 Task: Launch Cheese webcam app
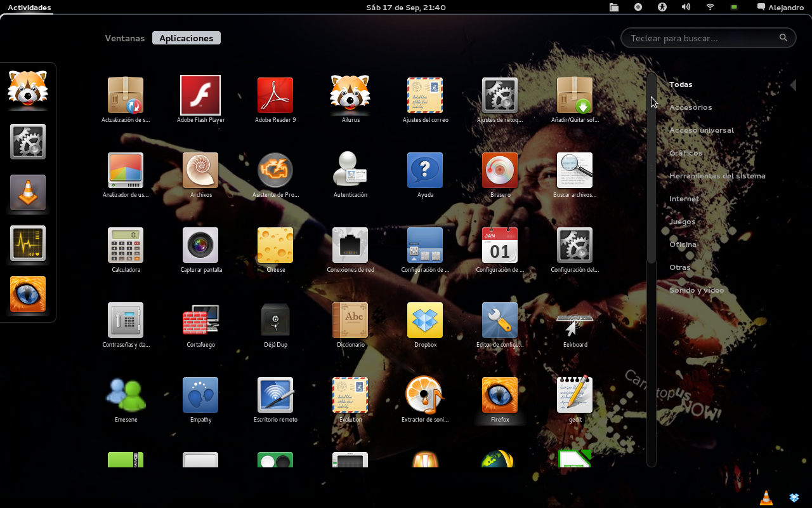point(275,245)
